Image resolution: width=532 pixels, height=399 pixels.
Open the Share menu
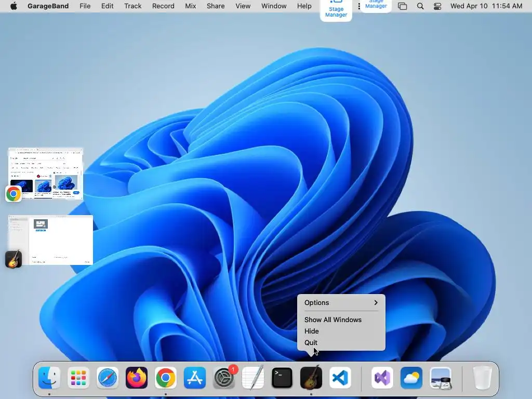point(216,6)
